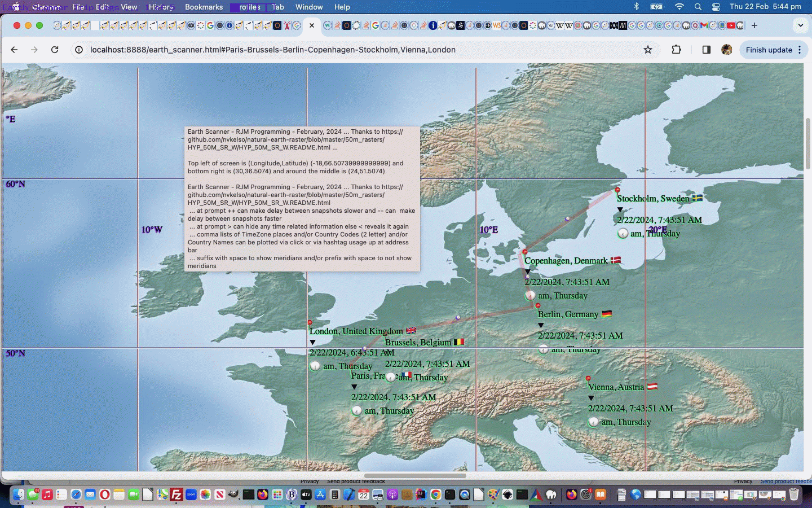The height and width of the screenshot is (508, 812).
Task: Expand the Copenhagen, Denmark disclosure triangle
Action: pos(528,271)
